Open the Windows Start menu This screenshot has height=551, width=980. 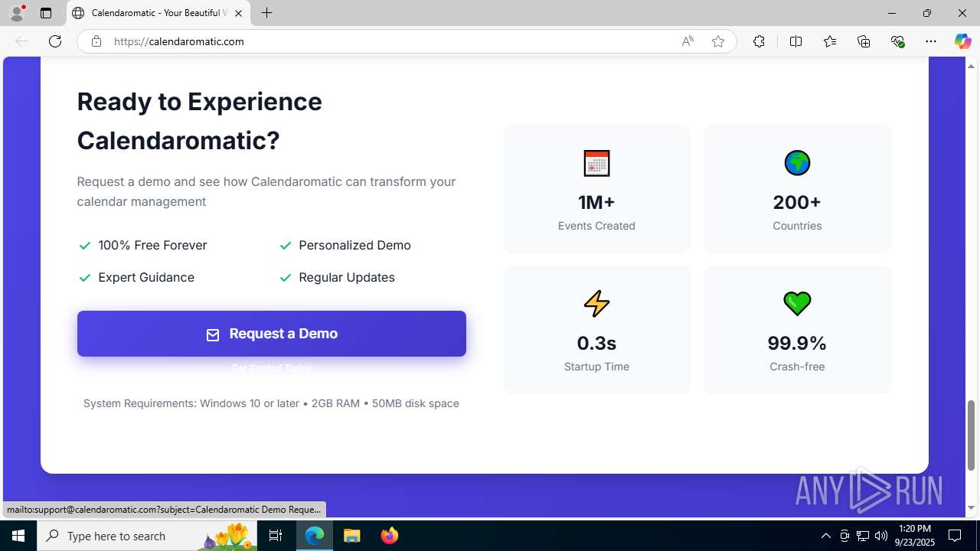pyautogui.click(x=18, y=536)
